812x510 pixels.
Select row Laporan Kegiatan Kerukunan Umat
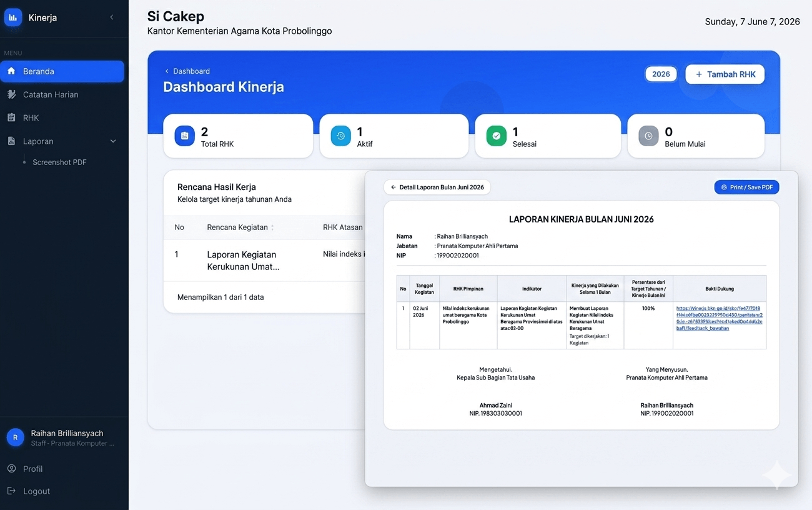(264, 261)
